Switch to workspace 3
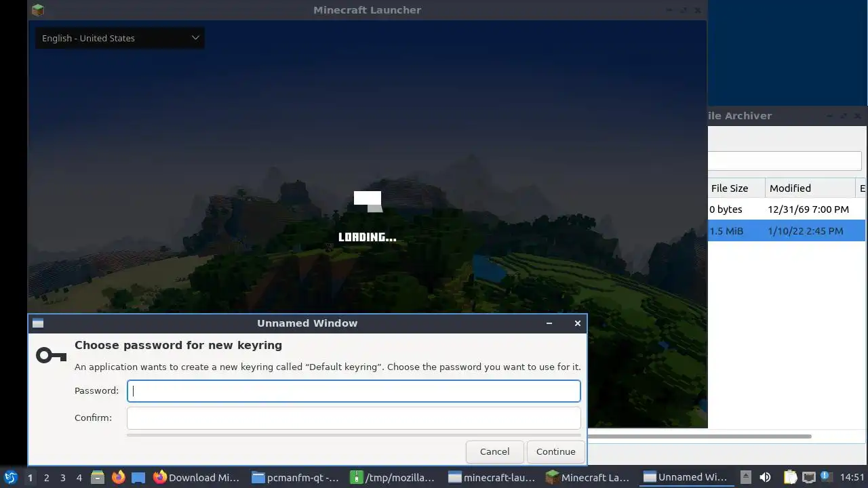The image size is (868, 488). click(62, 477)
